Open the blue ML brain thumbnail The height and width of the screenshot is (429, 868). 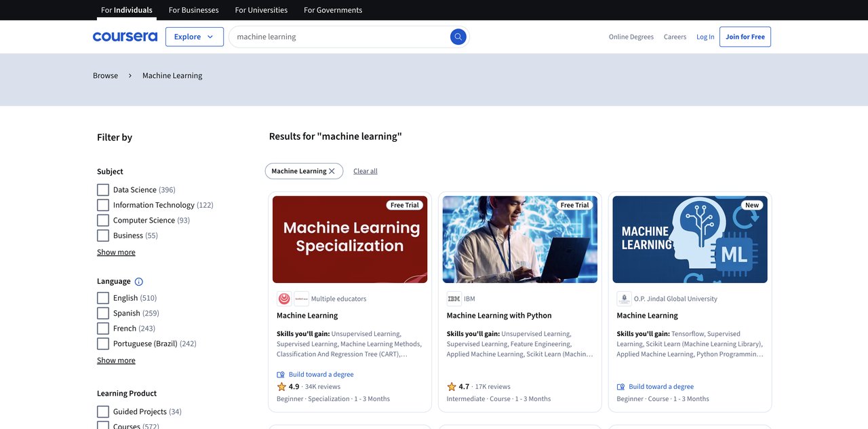[690, 240]
